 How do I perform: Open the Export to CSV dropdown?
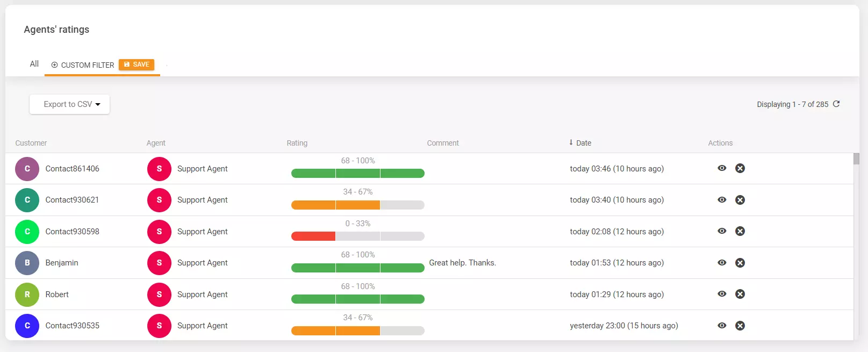70,104
